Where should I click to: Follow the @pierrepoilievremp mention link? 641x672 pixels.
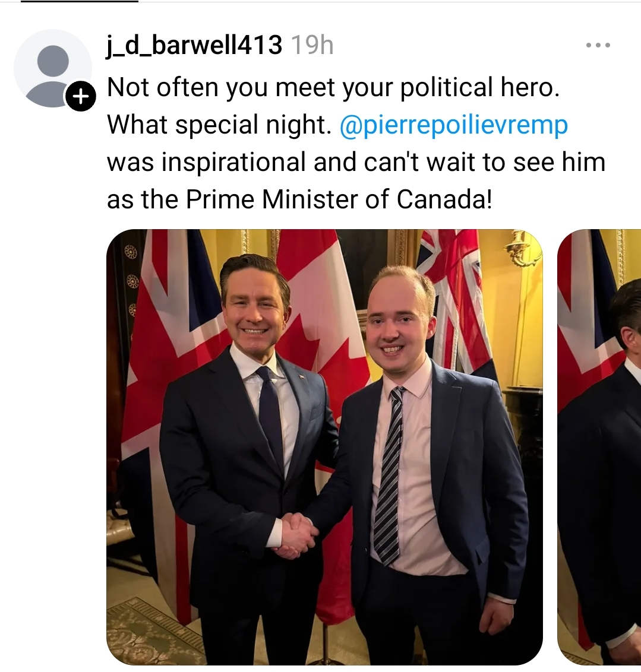pyautogui.click(x=454, y=125)
